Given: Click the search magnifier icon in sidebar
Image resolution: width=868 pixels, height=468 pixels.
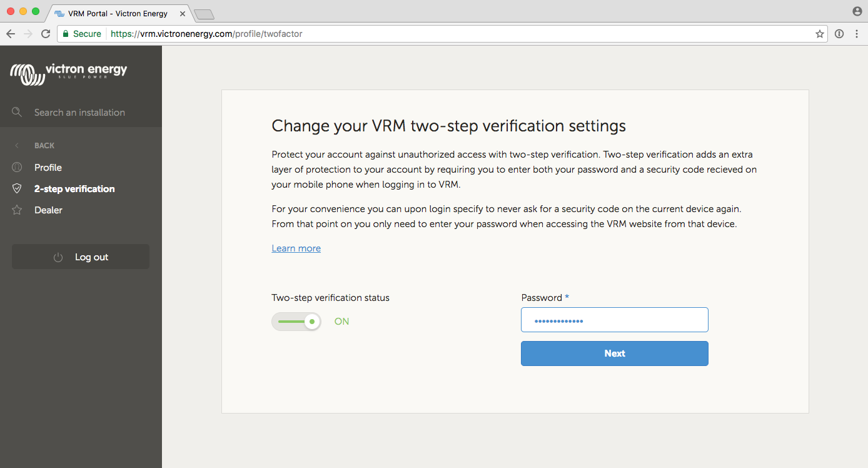Looking at the screenshot, I should click(17, 112).
